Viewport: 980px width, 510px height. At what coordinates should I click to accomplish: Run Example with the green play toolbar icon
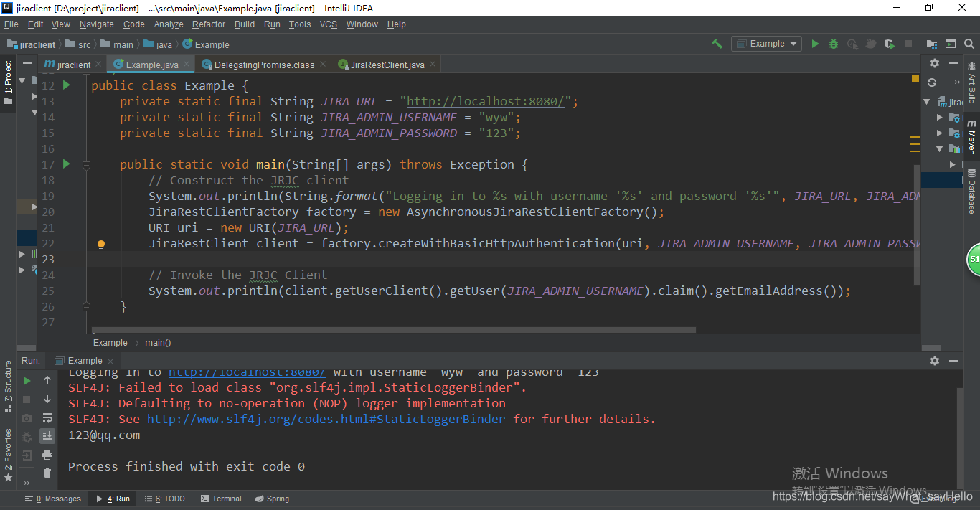click(815, 44)
